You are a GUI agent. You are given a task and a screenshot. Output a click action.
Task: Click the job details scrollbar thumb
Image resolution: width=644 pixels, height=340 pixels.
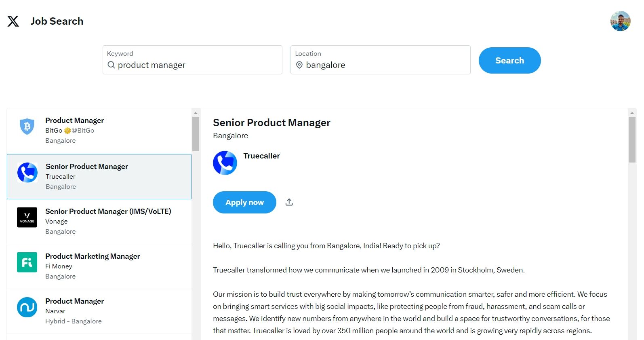pyautogui.click(x=632, y=139)
